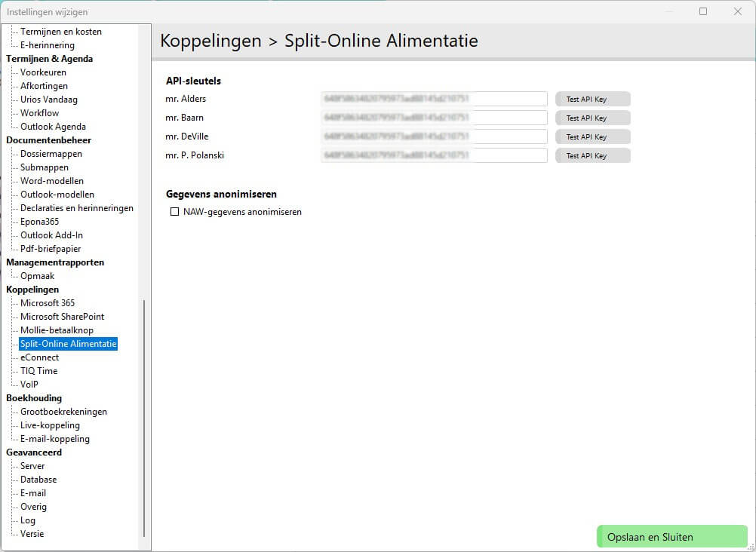The width and height of the screenshot is (756, 552).
Task: Open E-mail under Geavanceerd
Action: [32, 493]
